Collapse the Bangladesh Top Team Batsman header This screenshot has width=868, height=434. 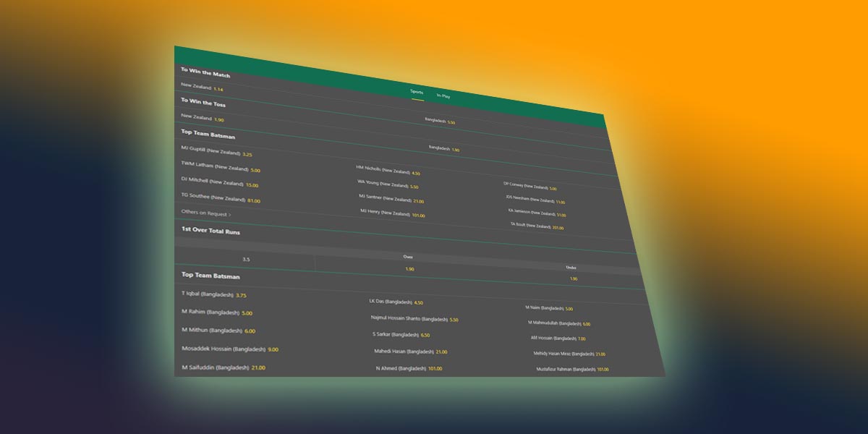click(x=210, y=276)
